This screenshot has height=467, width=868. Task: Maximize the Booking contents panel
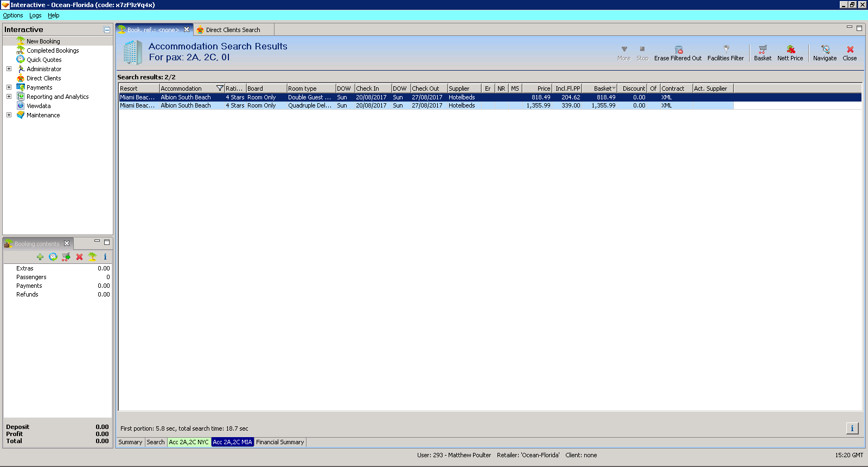pos(107,242)
